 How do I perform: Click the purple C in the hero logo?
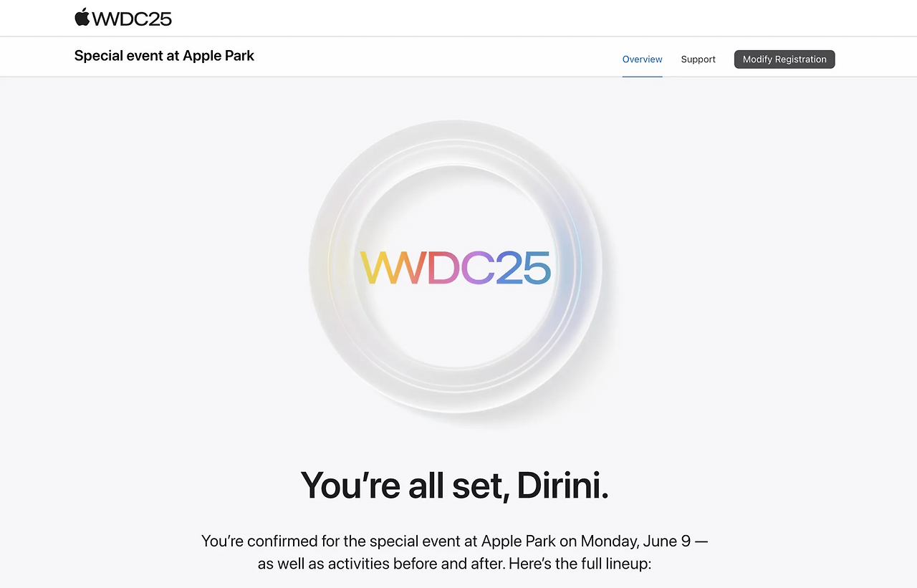click(x=477, y=268)
